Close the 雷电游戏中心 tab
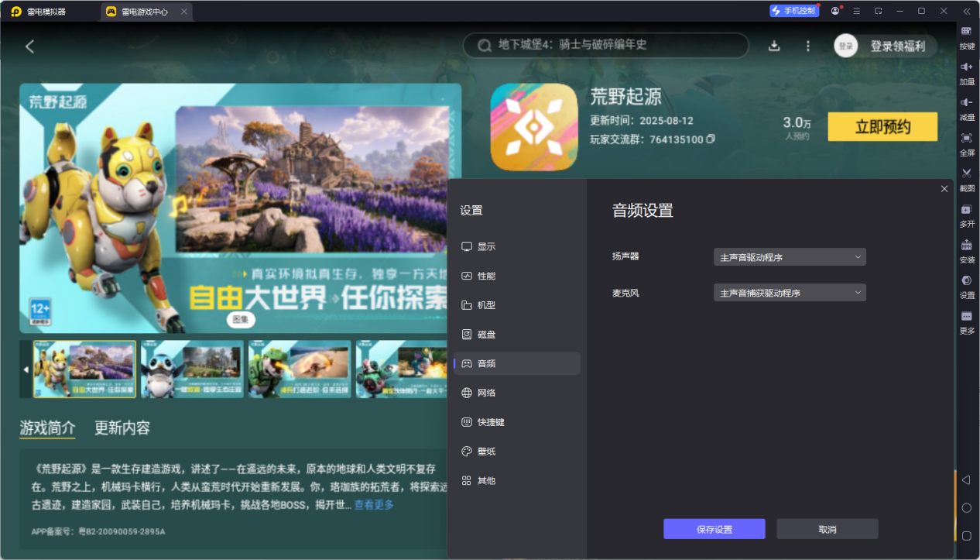 183,12
